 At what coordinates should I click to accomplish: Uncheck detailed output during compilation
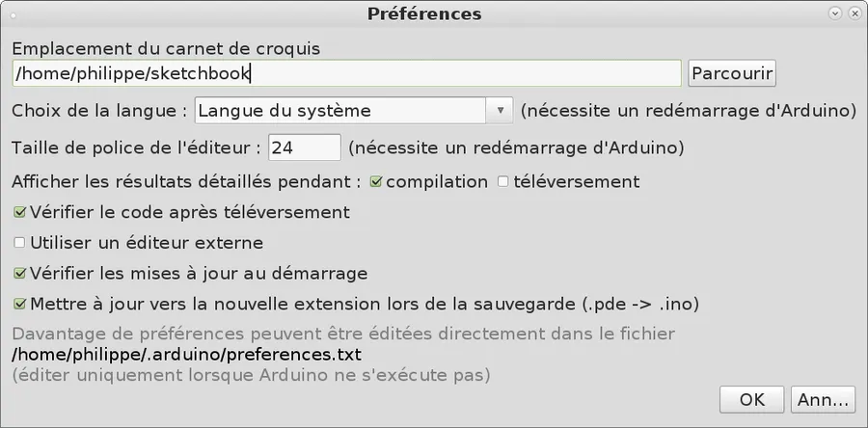(x=376, y=181)
